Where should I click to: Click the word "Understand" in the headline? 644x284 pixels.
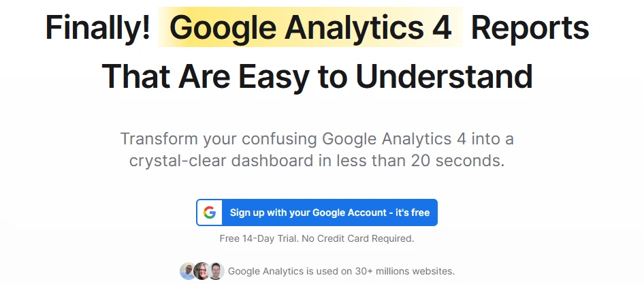[x=444, y=77]
